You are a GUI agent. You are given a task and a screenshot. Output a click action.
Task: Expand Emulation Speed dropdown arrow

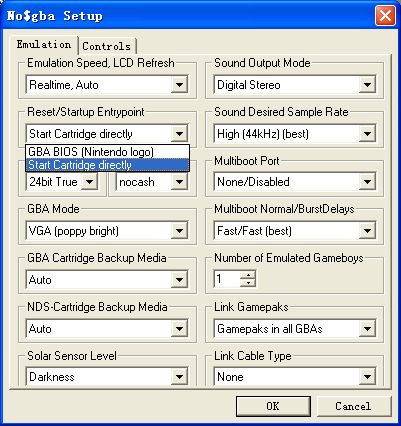click(x=179, y=85)
